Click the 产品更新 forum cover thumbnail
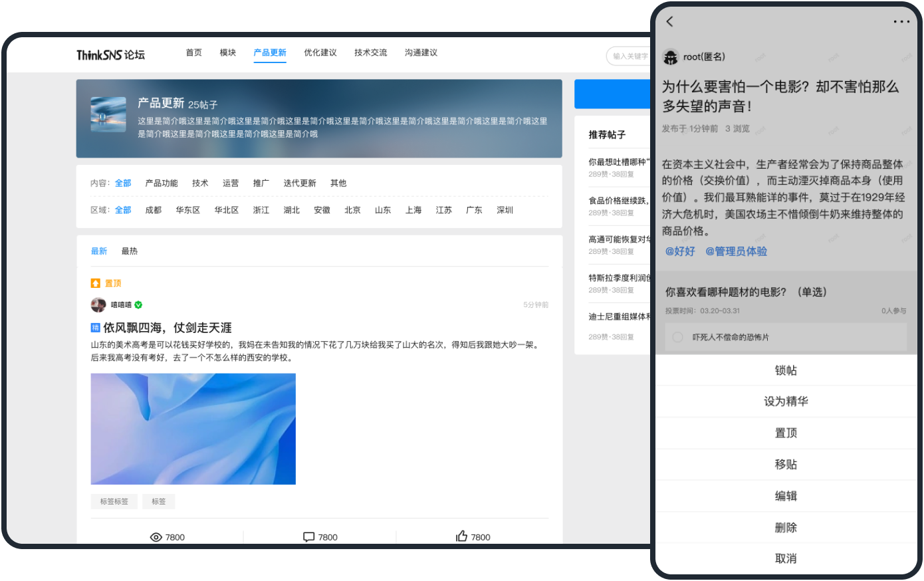The height and width of the screenshot is (581, 924). coord(108,114)
